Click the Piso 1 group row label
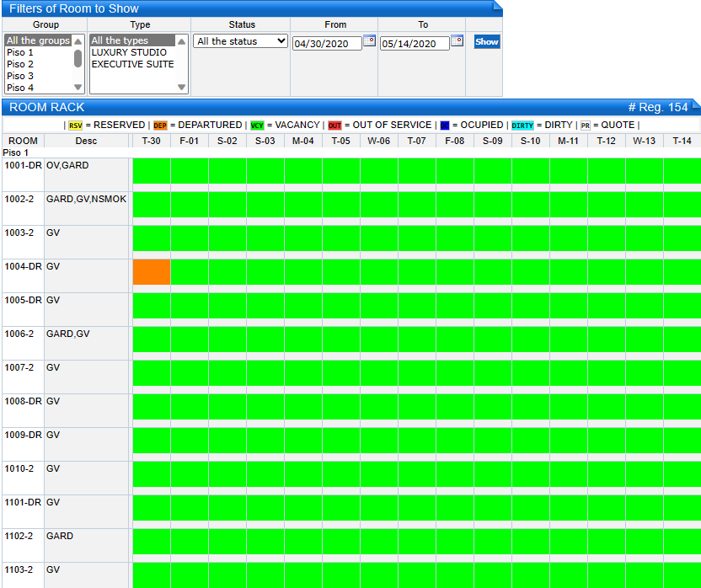Screen dimensions: 701x588 (x=15, y=152)
